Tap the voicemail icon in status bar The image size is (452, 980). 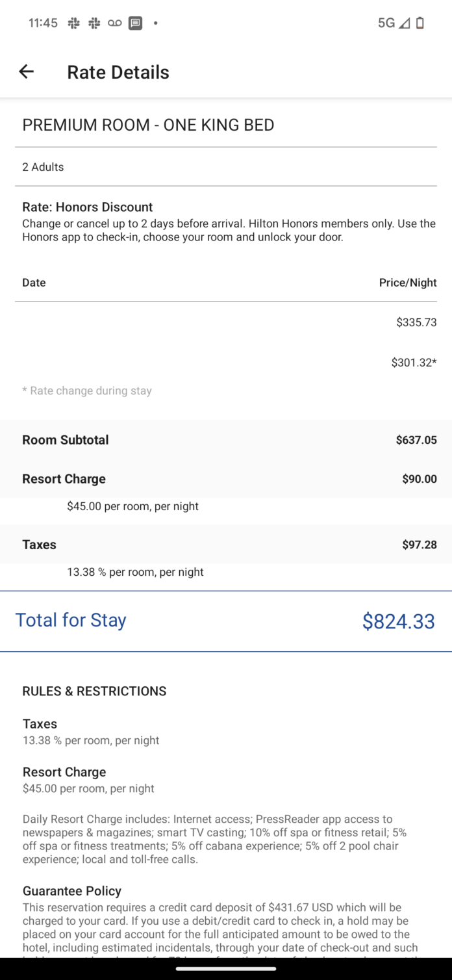tap(114, 23)
